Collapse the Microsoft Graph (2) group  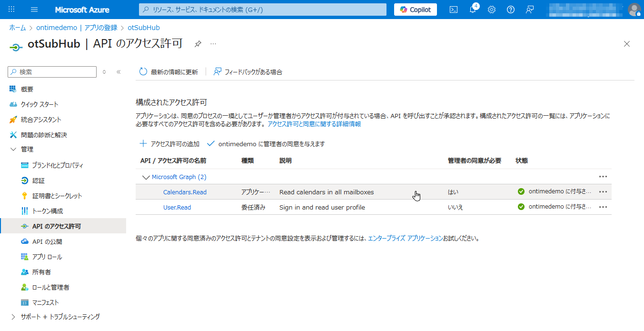[146, 177]
